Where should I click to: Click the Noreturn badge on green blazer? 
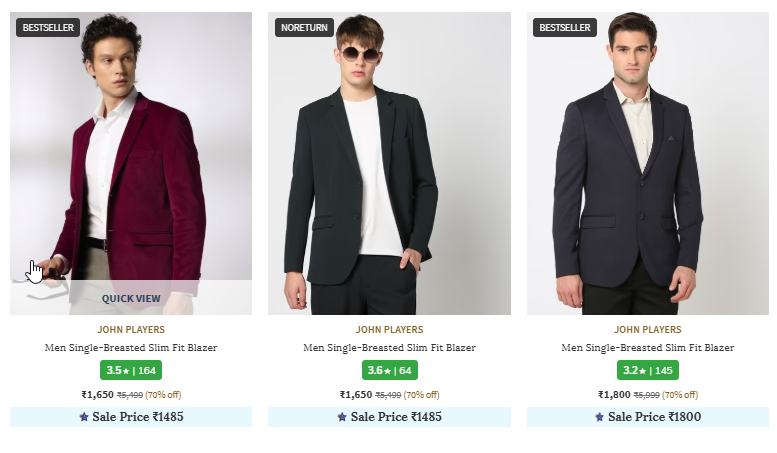[x=304, y=28]
